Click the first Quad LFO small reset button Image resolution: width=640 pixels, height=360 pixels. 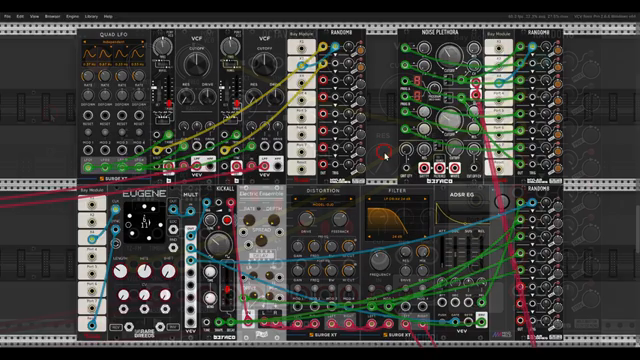[88, 133]
